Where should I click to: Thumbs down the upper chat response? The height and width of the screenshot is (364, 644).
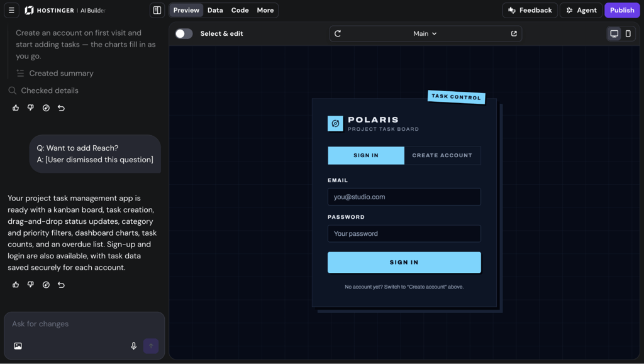[x=30, y=108]
